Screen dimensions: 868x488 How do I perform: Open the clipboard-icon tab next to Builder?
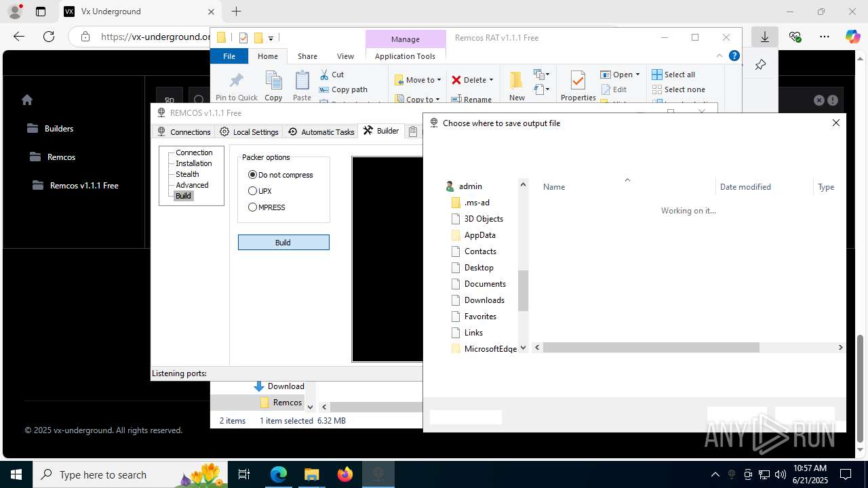[x=413, y=131]
